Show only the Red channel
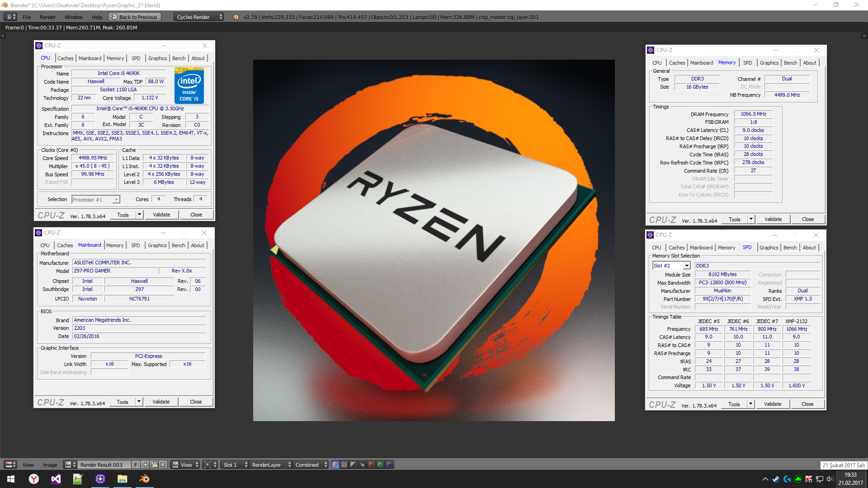The width and height of the screenshot is (868, 488). tap(371, 465)
